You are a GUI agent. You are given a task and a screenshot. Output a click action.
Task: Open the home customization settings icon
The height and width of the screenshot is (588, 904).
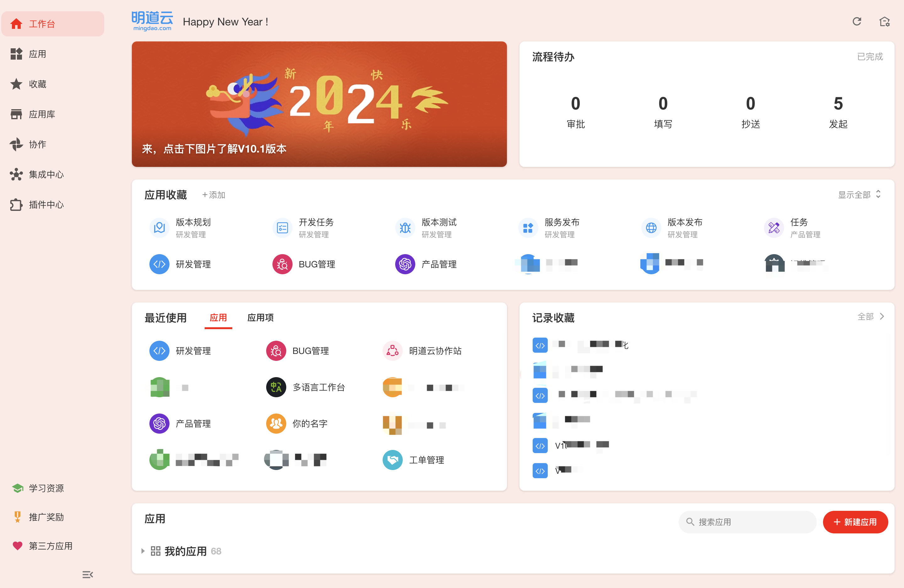(x=884, y=22)
